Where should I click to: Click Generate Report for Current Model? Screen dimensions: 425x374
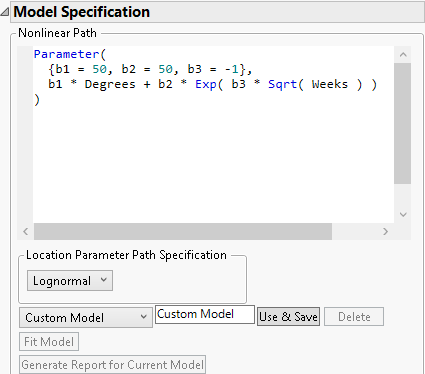tap(112, 365)
